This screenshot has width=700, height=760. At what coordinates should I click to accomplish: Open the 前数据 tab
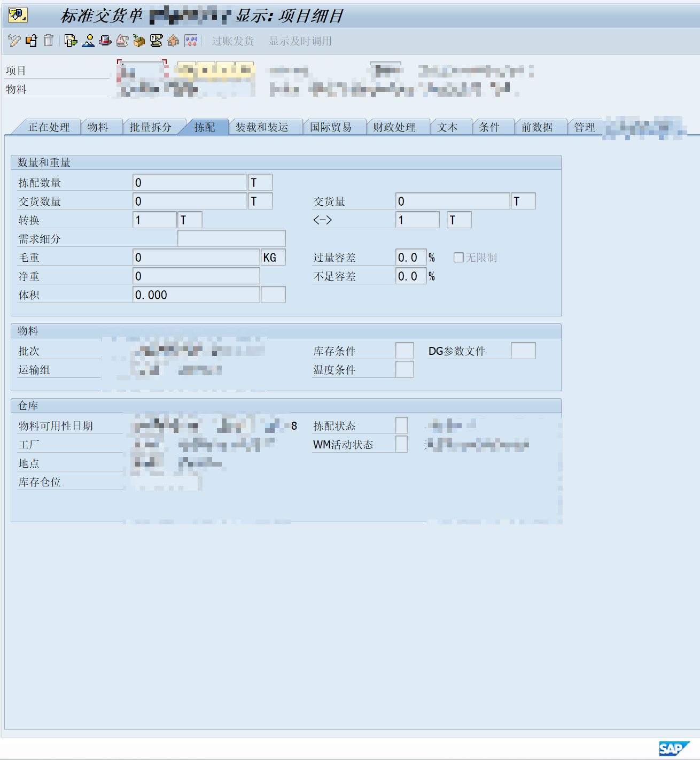(x=537, y=127)
